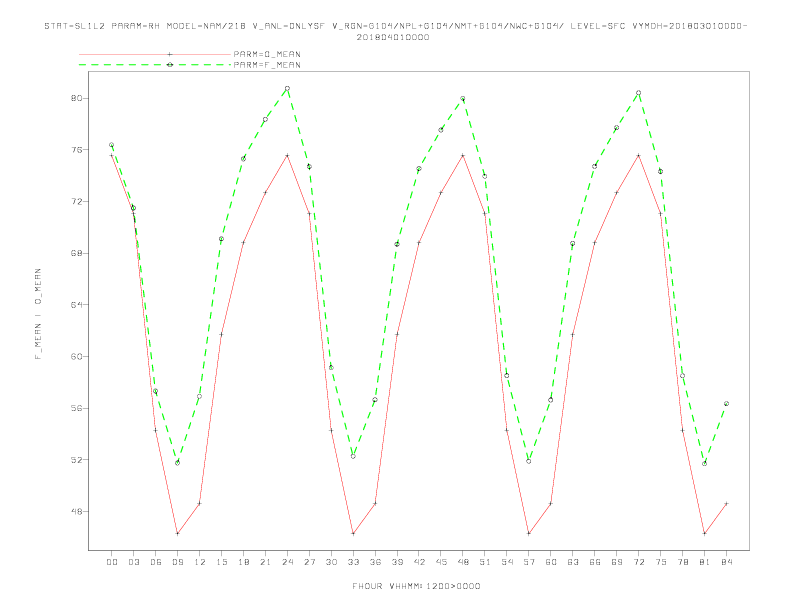The image size is (792, 612).
Task: Select the red O_MEAN plus marker at hour 84
Action: click(726, 503)
